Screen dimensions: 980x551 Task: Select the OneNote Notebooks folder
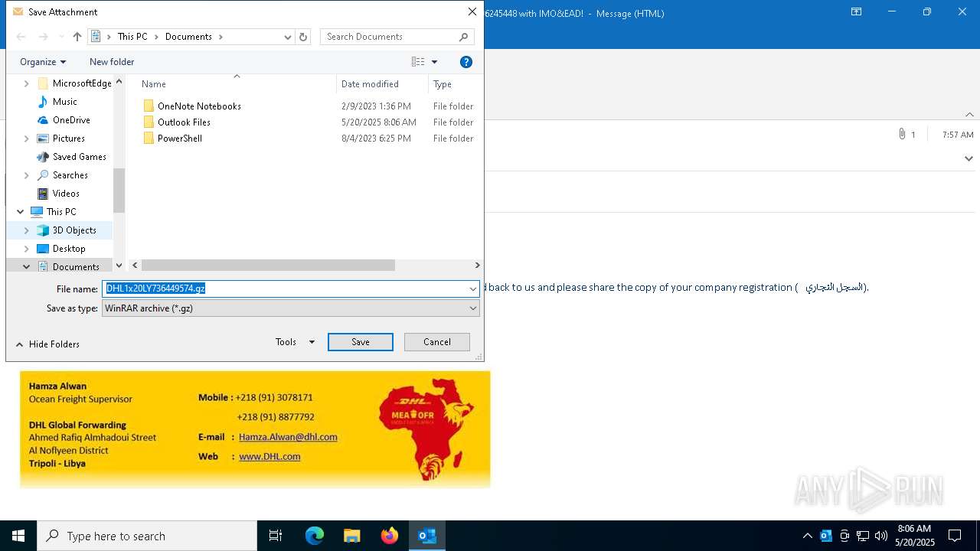(x=192, y=106)
